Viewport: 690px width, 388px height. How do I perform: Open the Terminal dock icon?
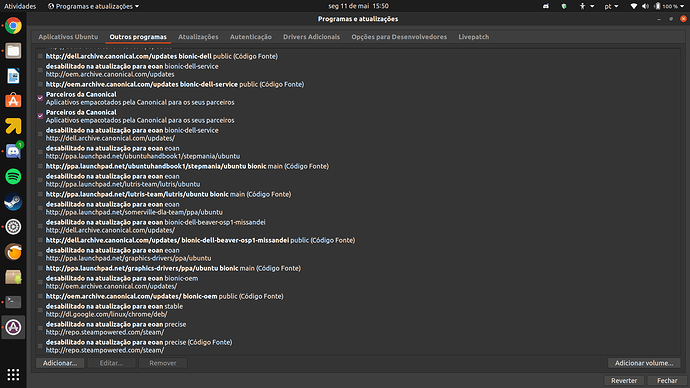[13, 302]
